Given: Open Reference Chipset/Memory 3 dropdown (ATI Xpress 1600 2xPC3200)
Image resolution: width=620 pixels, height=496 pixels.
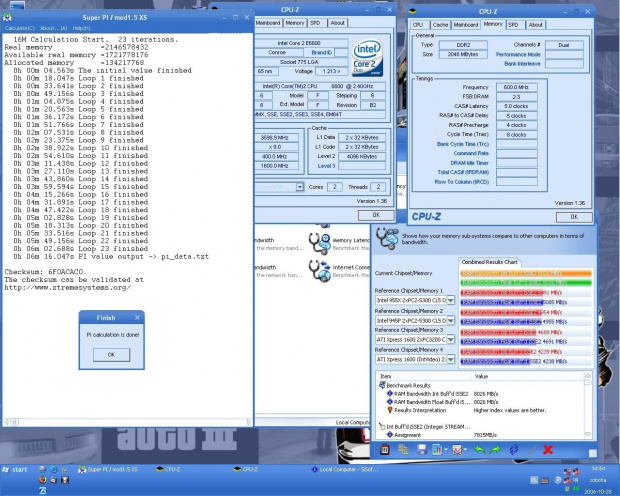Looking at the screenshot, I should point(450,339).
